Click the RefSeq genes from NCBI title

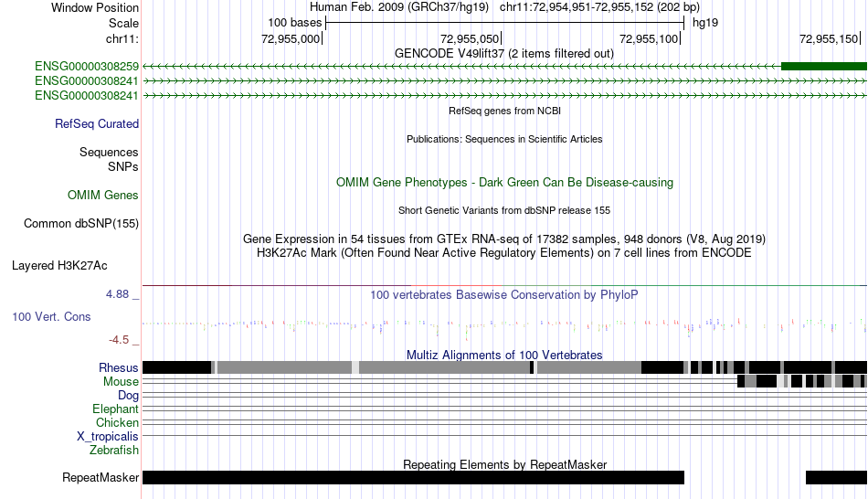[504, 111]
